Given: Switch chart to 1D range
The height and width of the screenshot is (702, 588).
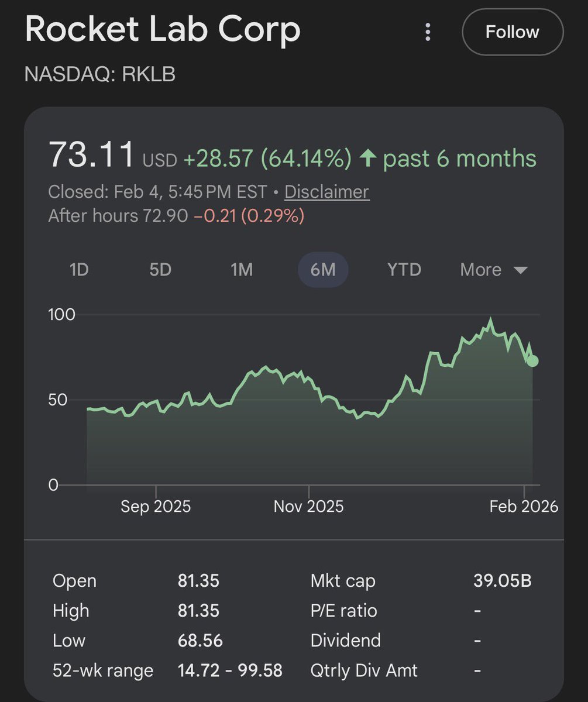Looking at the screenshot, I should (80, 270).
